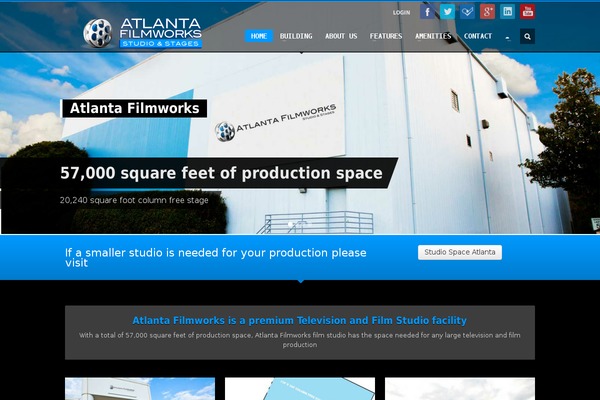Click the Atlanta Filmworks film reel logo
The height and width of the screenshot is (400, 600).
point(142,33)
